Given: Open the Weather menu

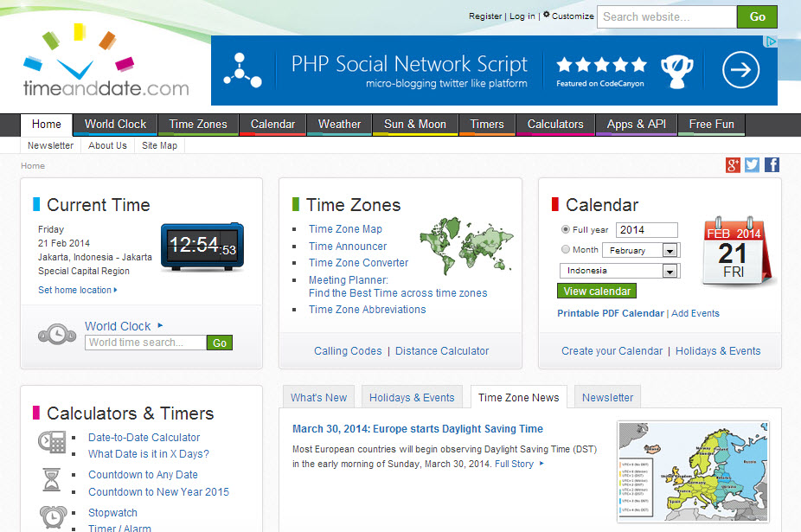Looking at the screenshot, I should [339, 125].
